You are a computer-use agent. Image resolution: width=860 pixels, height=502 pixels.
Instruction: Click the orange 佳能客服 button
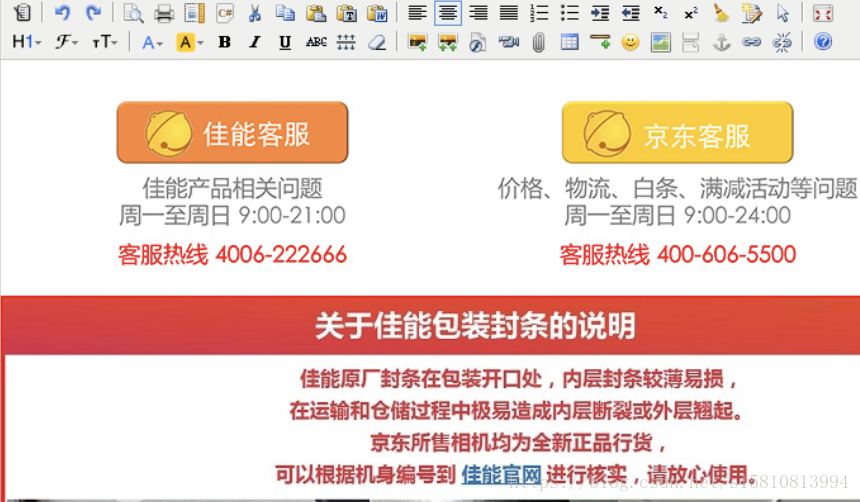click(x=233, y=132)
